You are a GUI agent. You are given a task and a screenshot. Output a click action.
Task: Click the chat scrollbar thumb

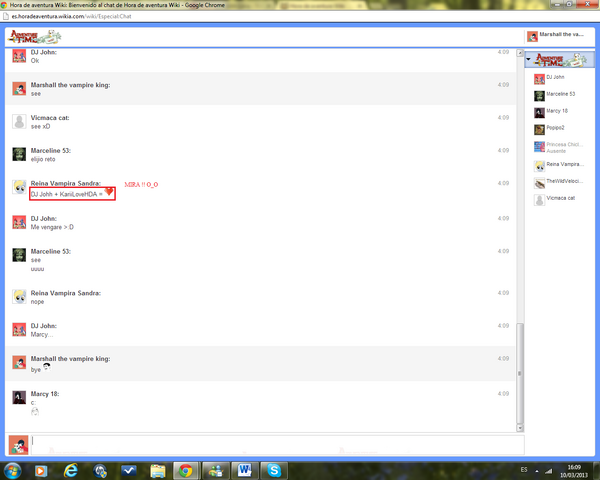pyautogui.click(x=520, y=373)
